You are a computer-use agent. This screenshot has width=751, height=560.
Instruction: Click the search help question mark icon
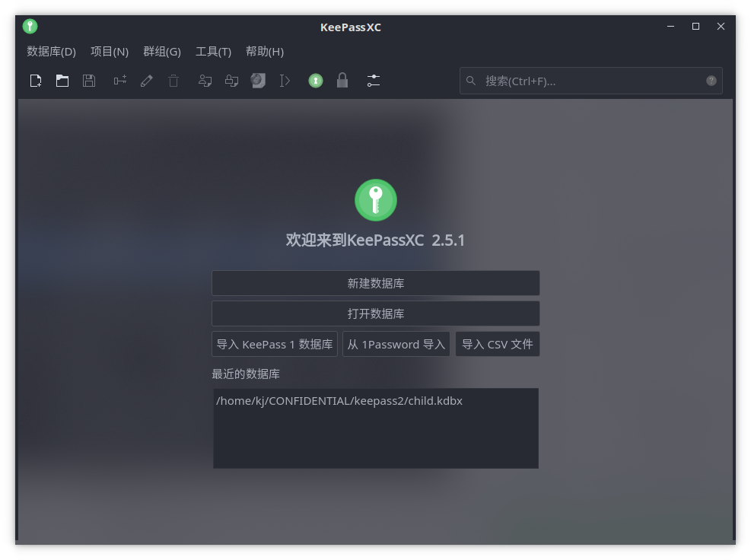(x=711, y=81)
